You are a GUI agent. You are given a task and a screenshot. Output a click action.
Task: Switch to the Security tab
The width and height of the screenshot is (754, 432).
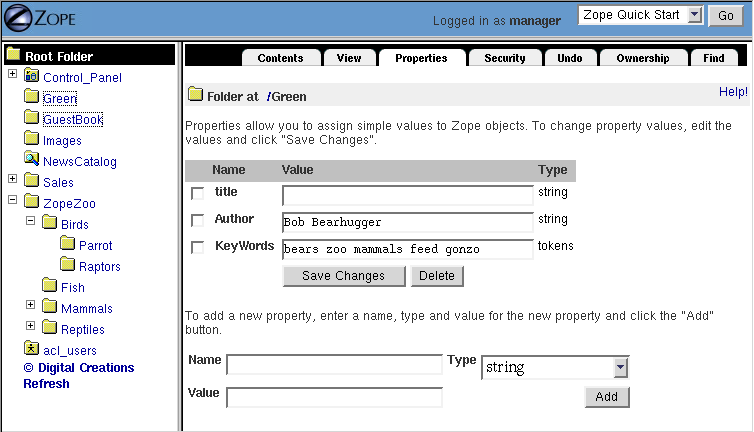tap(504, 58)
